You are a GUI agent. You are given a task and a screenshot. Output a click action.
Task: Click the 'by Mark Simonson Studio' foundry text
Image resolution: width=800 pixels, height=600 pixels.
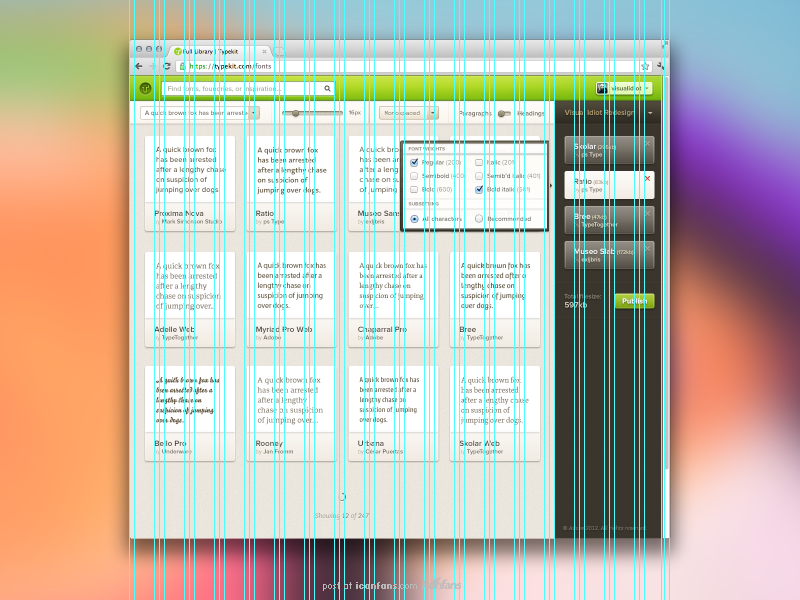(188, 222)
